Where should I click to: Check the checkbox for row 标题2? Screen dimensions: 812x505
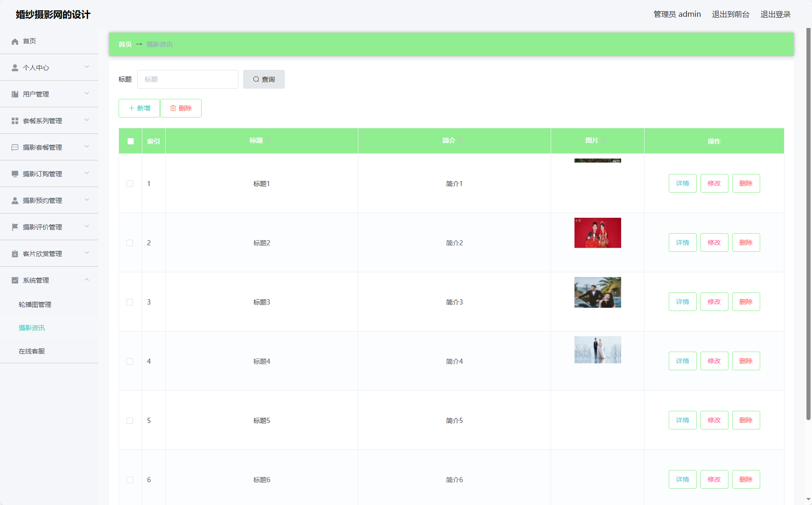[x=130, y=243]
